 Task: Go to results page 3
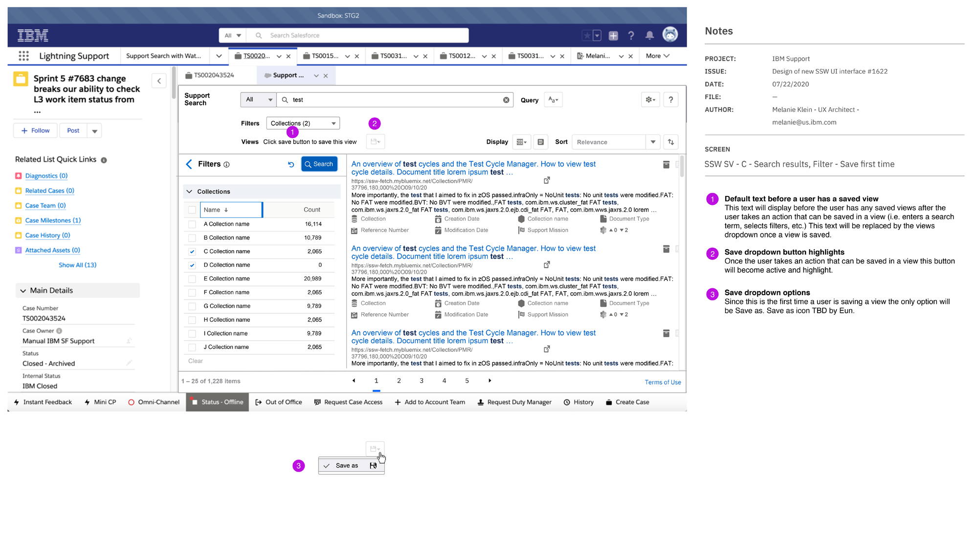click(x=422, y=381)
